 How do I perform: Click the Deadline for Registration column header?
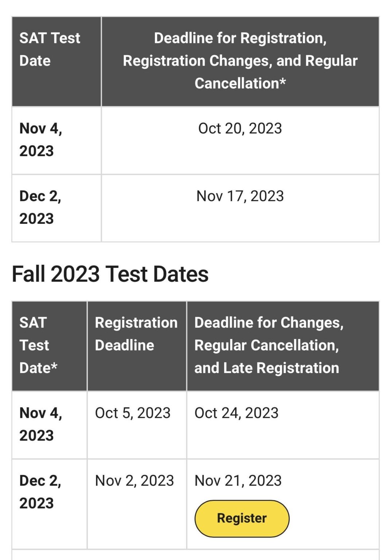240,61
